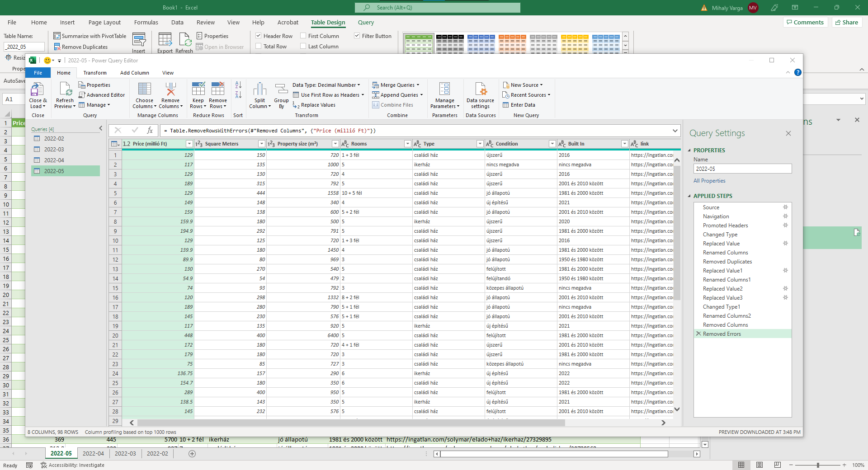Image resolution: width=868 pixels, height=470 pixels.
Task: Enable the Last Column checkbox
Action: pos(303,46)
